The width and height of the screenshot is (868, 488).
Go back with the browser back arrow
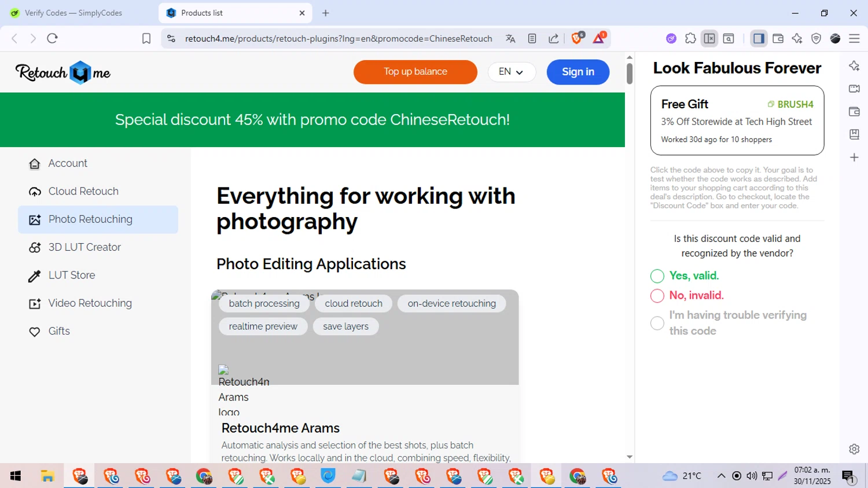coord(14,38)
